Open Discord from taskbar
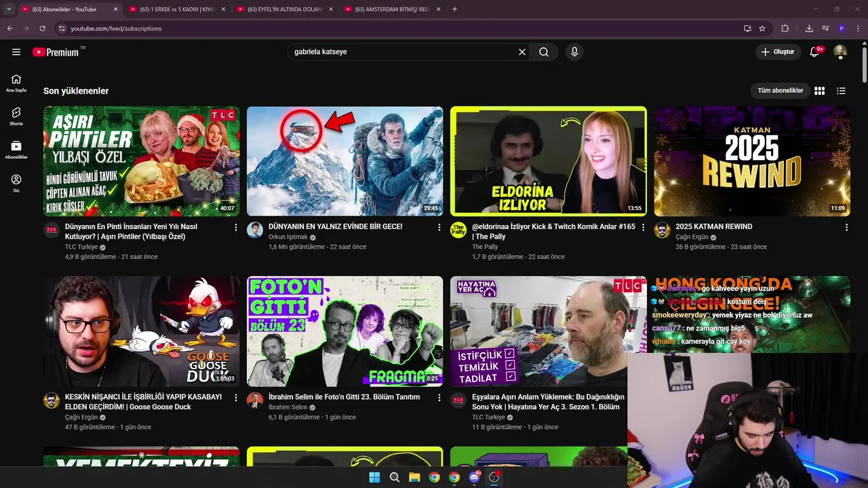Screen dimensions: 868x488 [474, 477]
